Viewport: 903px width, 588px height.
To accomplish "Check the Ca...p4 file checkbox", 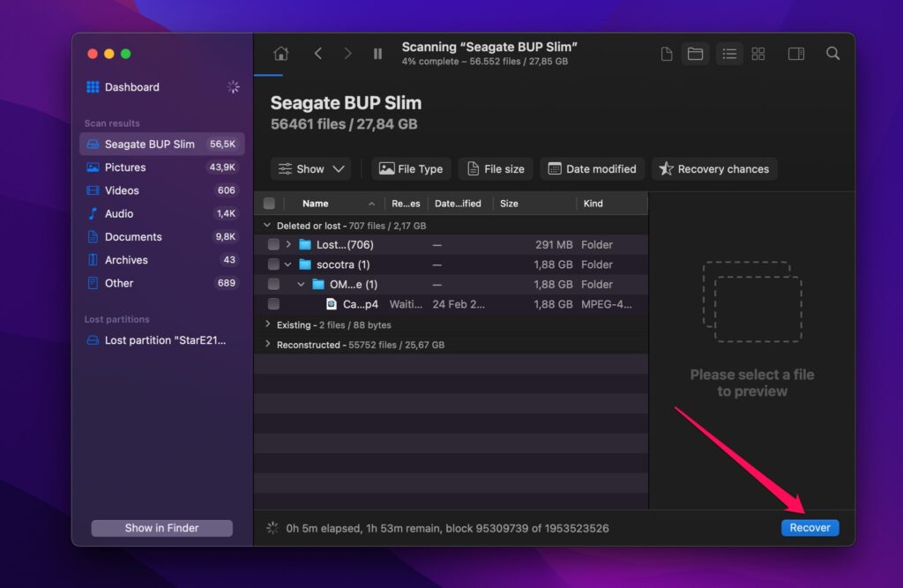I will tap(273, 303).
